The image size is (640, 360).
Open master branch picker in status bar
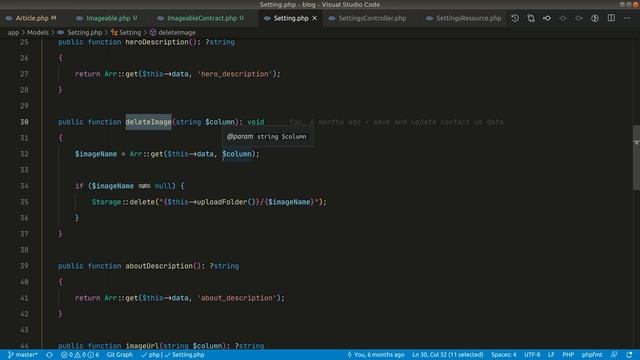click(23, 355)
